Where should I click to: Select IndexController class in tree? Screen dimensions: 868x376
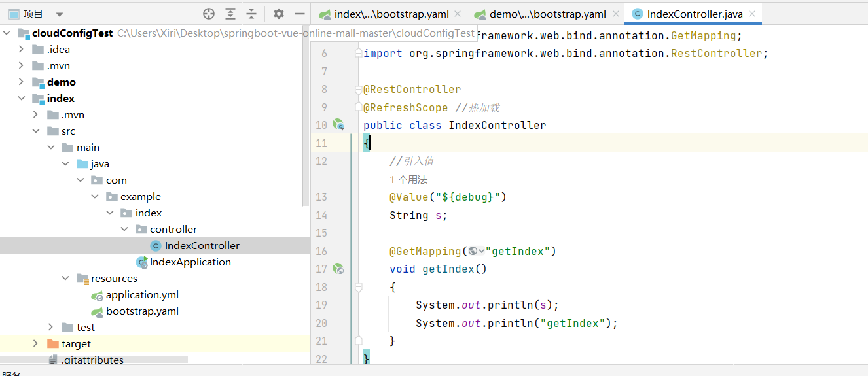pos(202,246)
